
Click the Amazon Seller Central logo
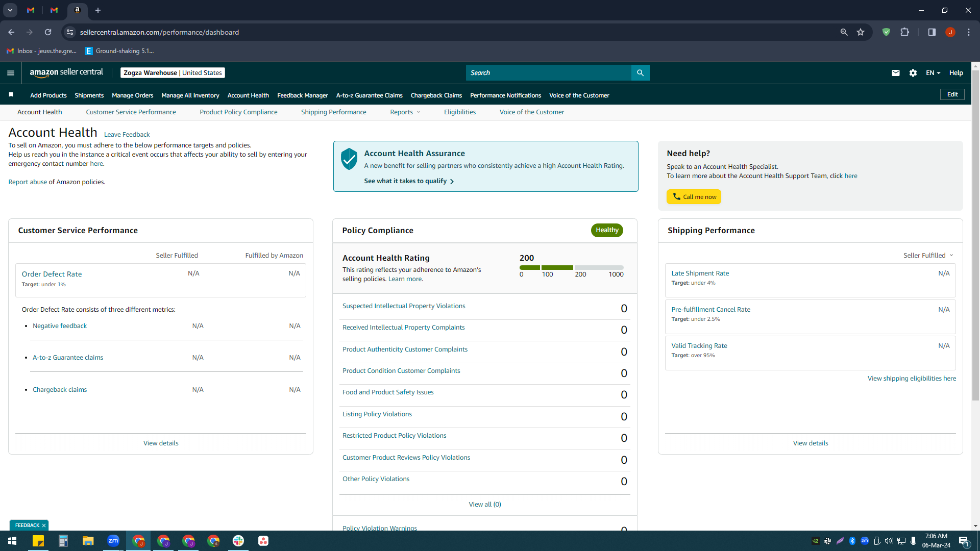[66, 72]
